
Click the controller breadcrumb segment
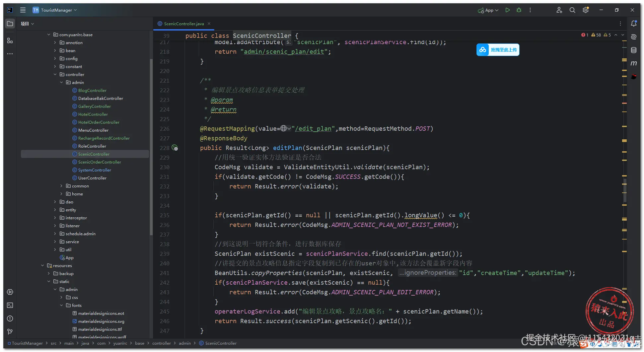coord(162,343)
